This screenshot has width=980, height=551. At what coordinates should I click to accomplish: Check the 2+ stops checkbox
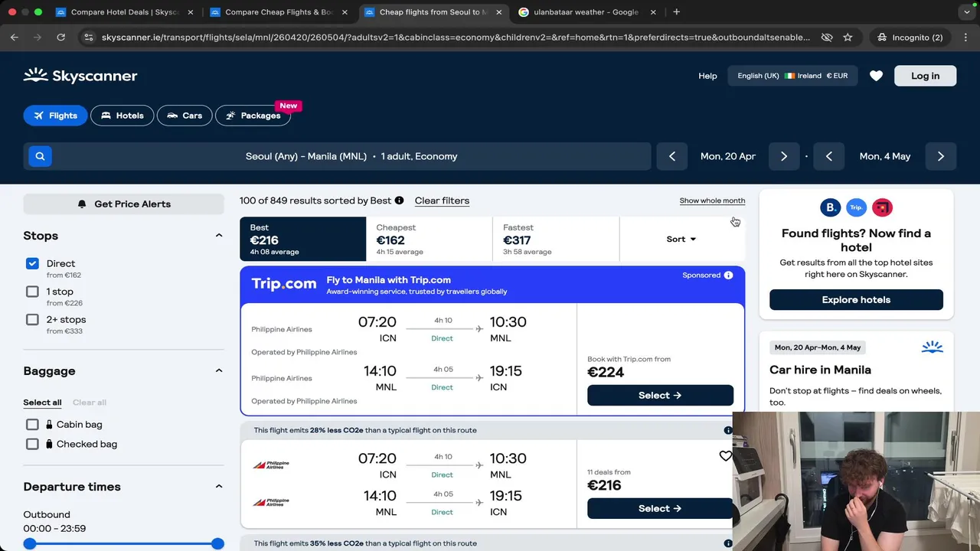coord(32,320)
